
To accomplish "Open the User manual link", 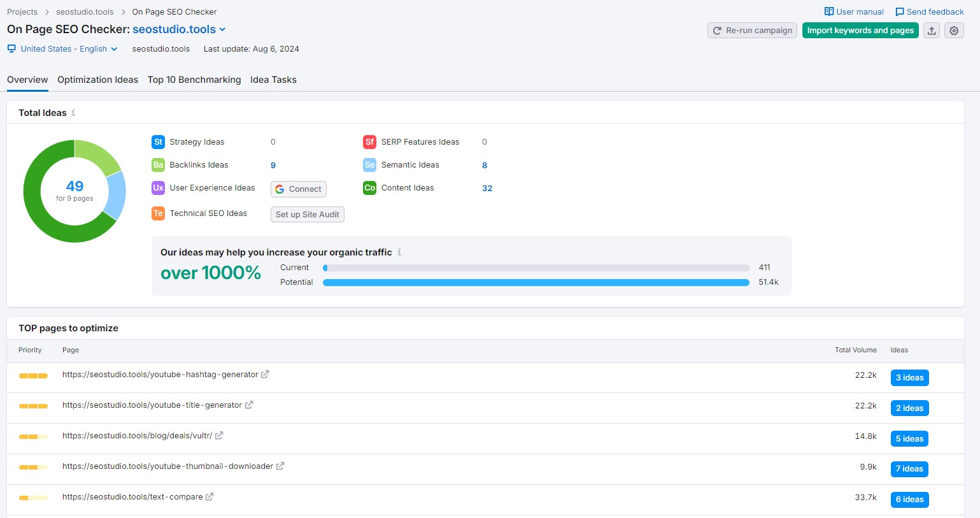I will point(854,12).
